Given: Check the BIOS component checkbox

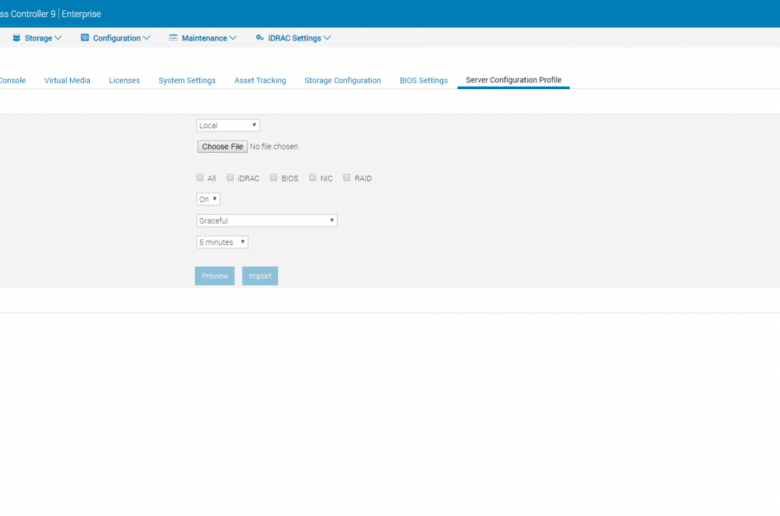Looking at the screenshot, I should click(274, 178).
